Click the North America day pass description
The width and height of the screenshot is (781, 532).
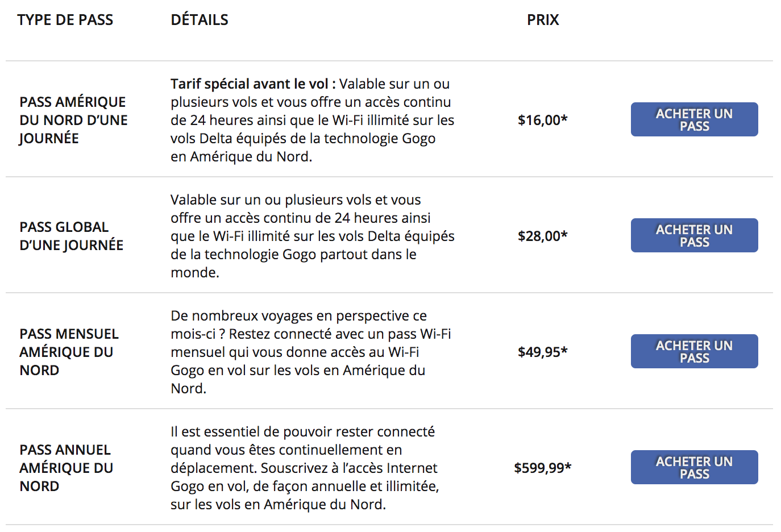coord(313,120)
